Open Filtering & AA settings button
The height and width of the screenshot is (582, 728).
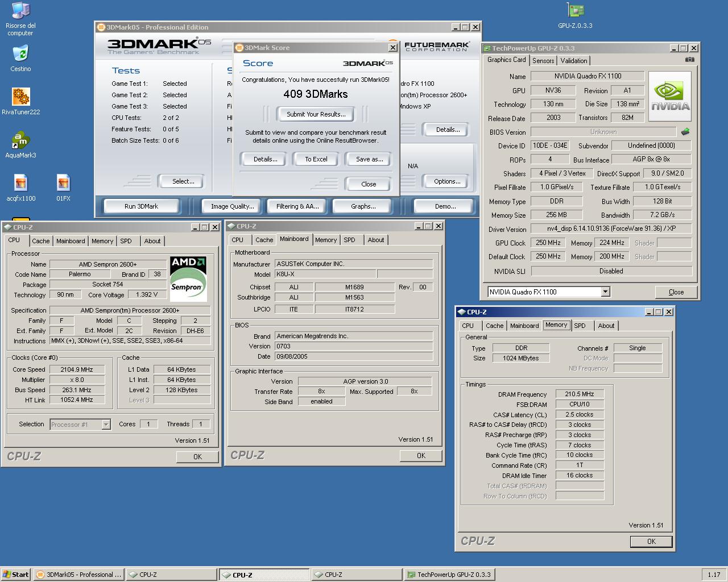click(297, 206)
